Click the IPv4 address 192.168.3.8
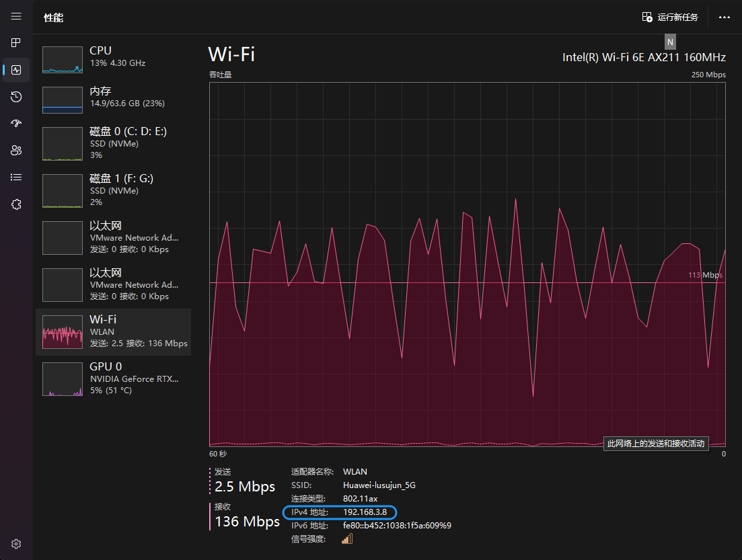Screen dimensions: 742x560 [x=365, y=513]
